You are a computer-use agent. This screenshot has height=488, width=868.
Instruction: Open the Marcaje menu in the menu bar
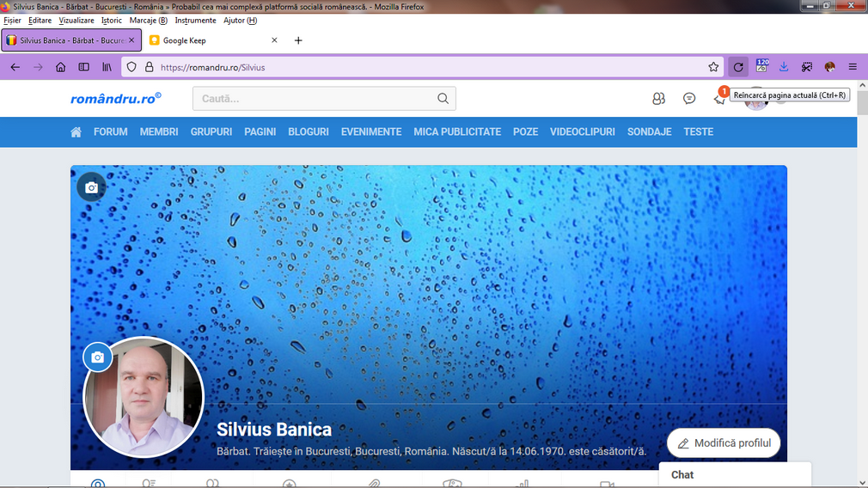tap(148, 21)
